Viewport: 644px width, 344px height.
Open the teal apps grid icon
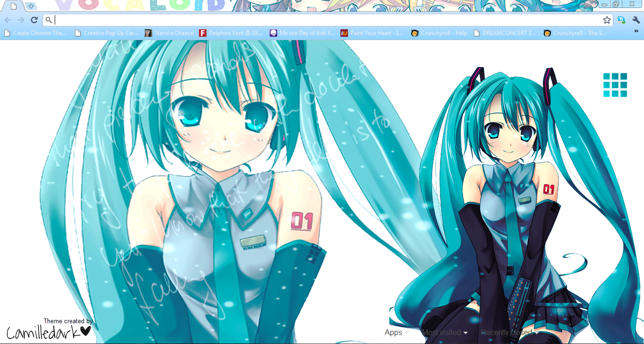615,85
